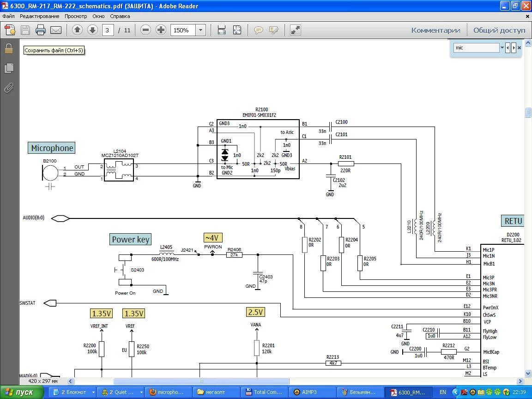Open the 150% zoom level dropdown
The image size is (532, 399).
(x=200, y=30)
